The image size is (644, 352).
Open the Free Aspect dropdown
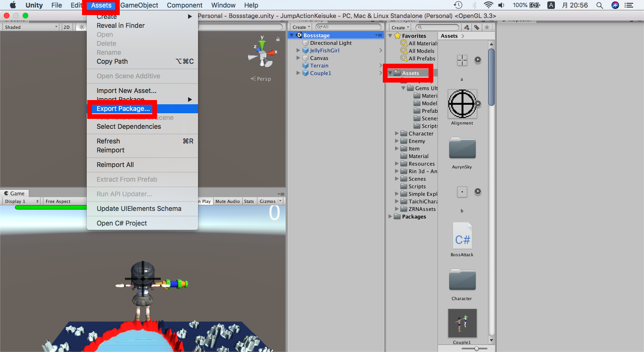65,201
